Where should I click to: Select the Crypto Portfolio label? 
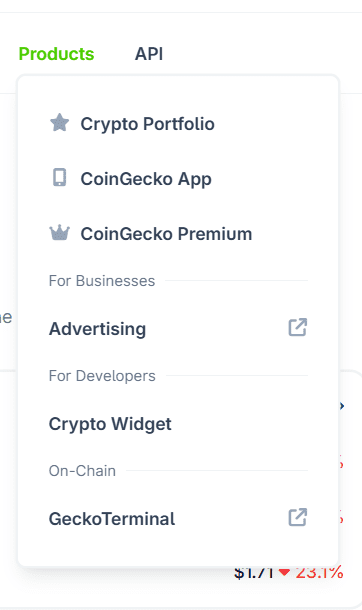147,124
